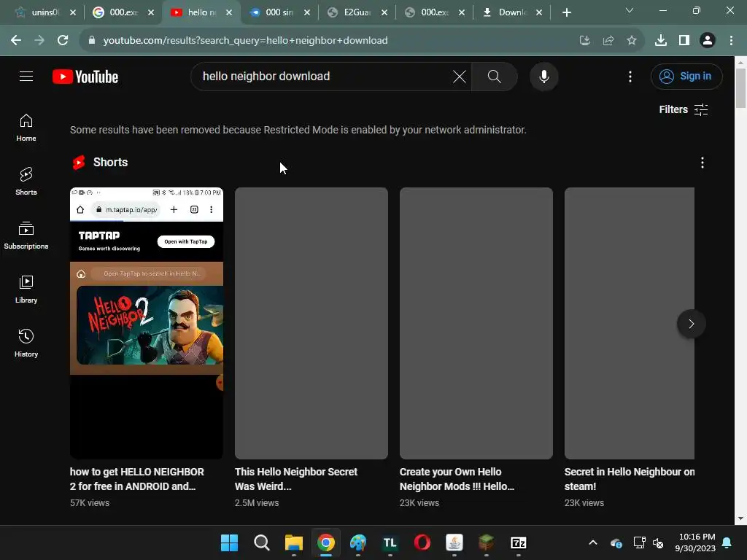Screen dimensions: 747x560
Task: Open File Explorer from the taskbar
Action: pyautogui.click(x=293, y=542)
